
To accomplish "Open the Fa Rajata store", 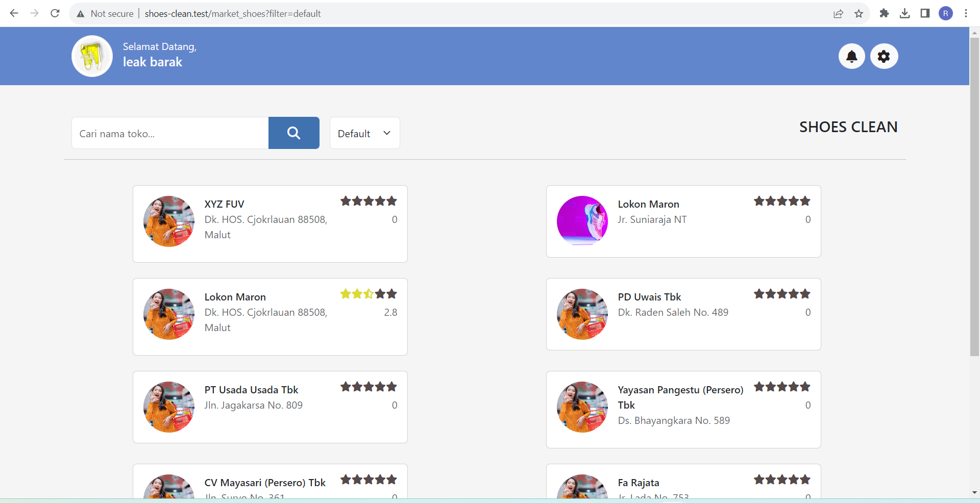I will (639, 483).
